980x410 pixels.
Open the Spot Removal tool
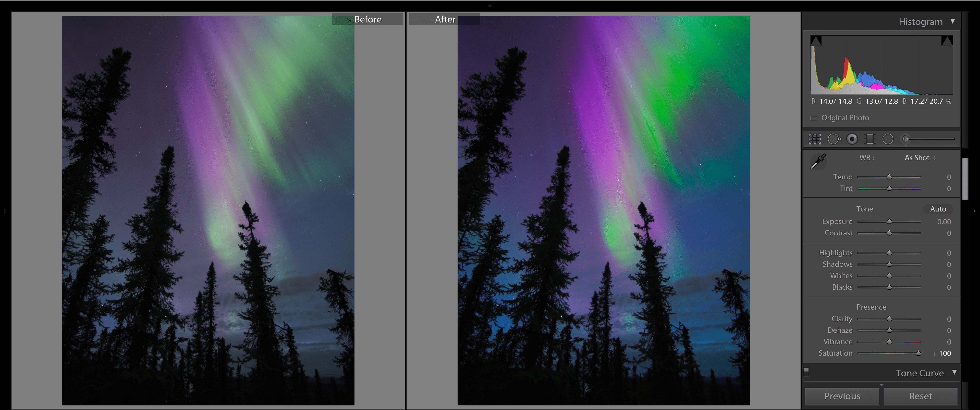point(835,139)
